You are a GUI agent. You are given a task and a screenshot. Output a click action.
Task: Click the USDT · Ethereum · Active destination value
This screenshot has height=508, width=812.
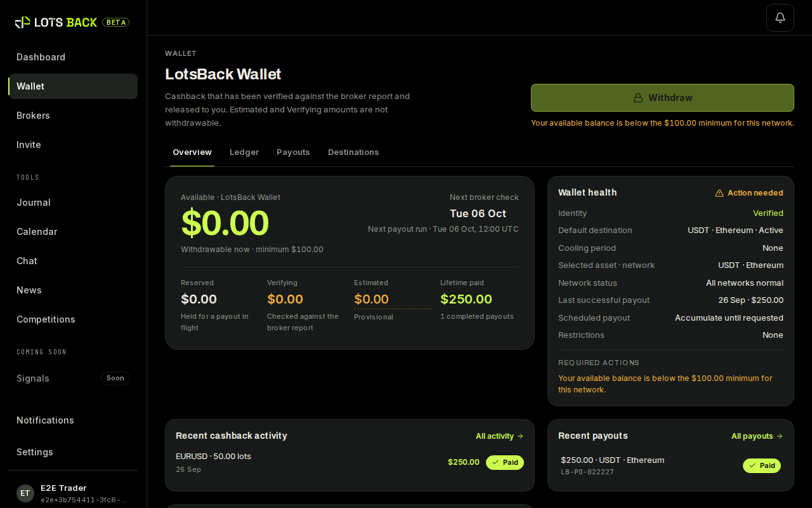click(x=735, y=231)
